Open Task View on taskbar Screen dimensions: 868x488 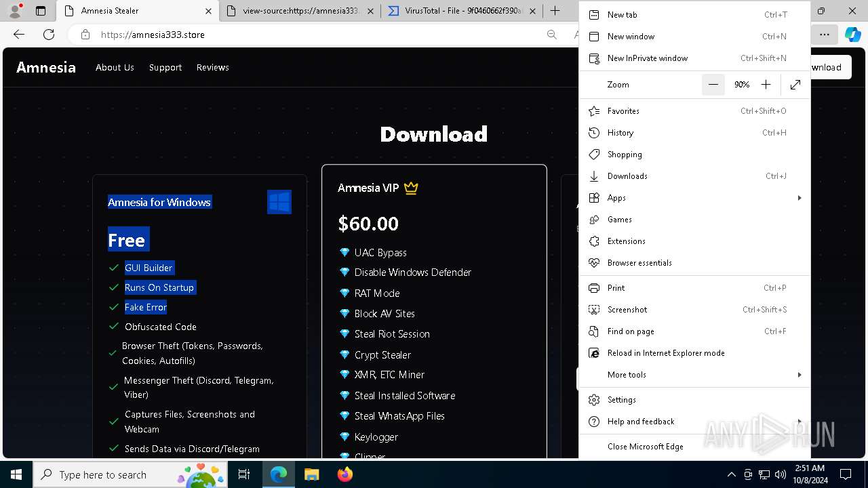click(244, 474)
